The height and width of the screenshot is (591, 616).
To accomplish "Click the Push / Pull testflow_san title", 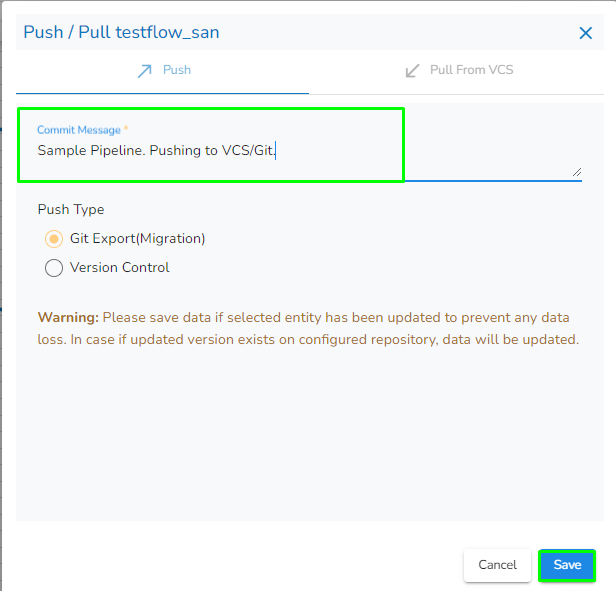I will coord(121,33).
